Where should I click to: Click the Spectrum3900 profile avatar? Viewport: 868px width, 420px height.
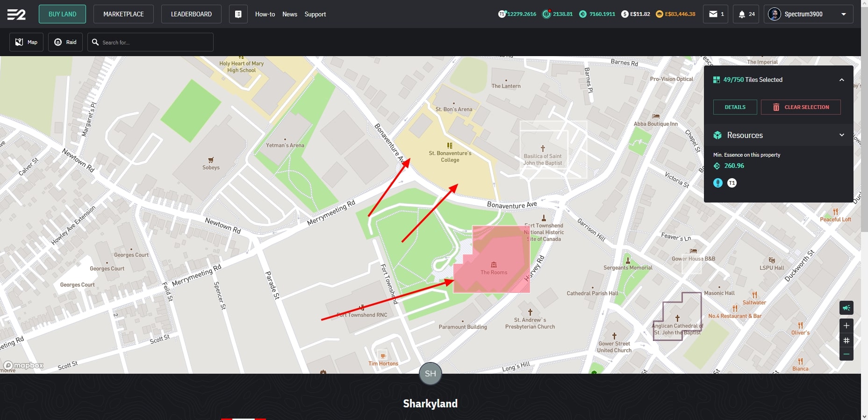(775, 14)
